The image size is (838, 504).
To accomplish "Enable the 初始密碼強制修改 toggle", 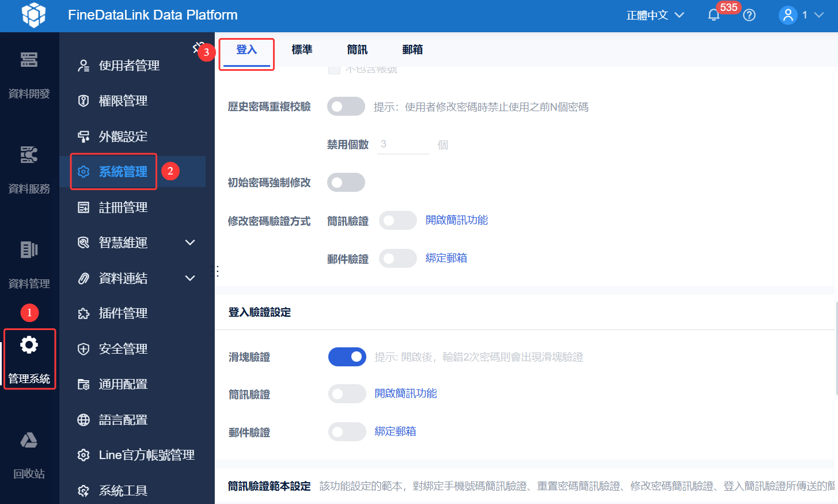I will tap(346, 182).
